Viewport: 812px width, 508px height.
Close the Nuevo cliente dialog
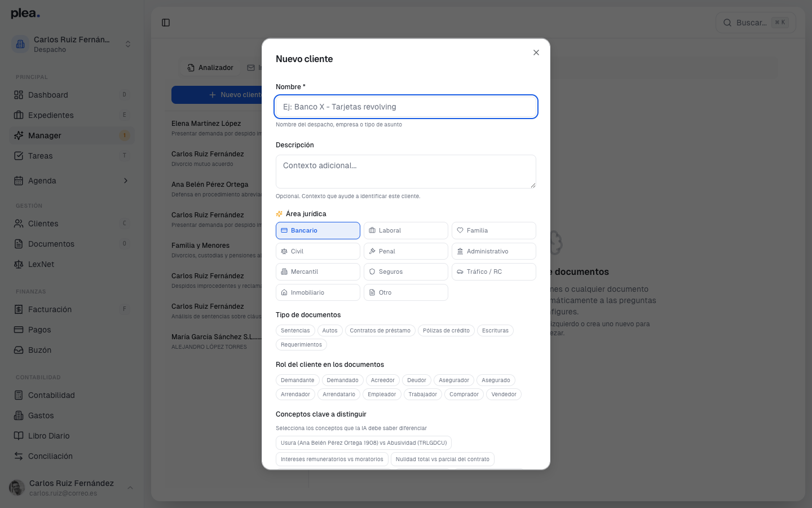[536, 52]
